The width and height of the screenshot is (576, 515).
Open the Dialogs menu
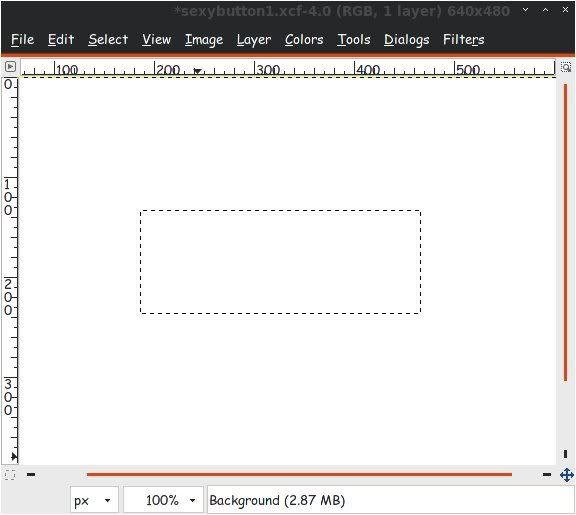click(407, 40)
